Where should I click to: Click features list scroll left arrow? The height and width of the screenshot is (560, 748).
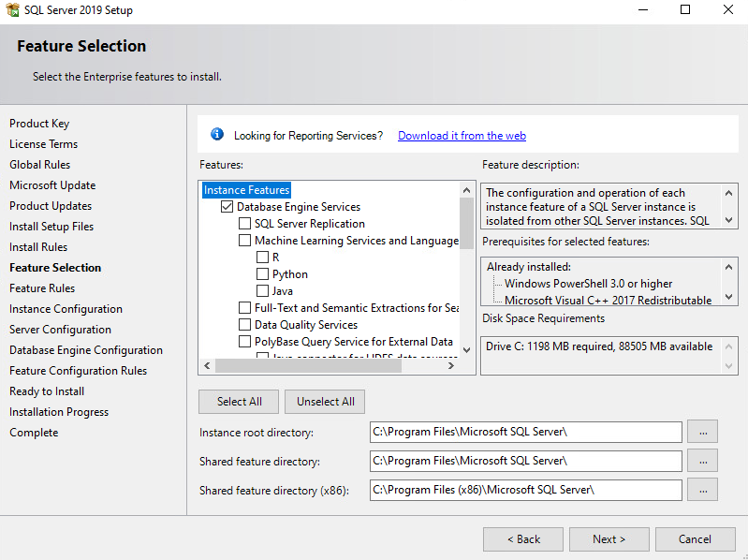pos(207,366)
